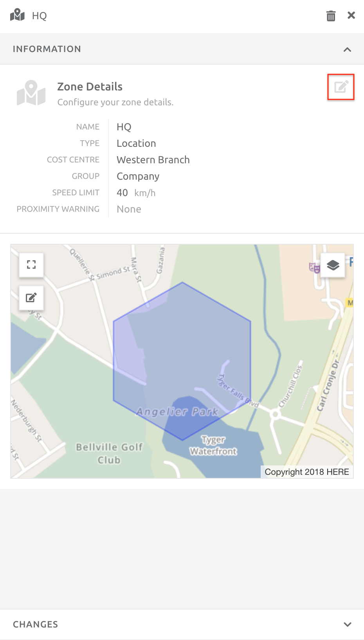Viewport: 364px width, 640px height.
Task: Select the zone shape editing tool on map
Action: (x=31, y=298)
